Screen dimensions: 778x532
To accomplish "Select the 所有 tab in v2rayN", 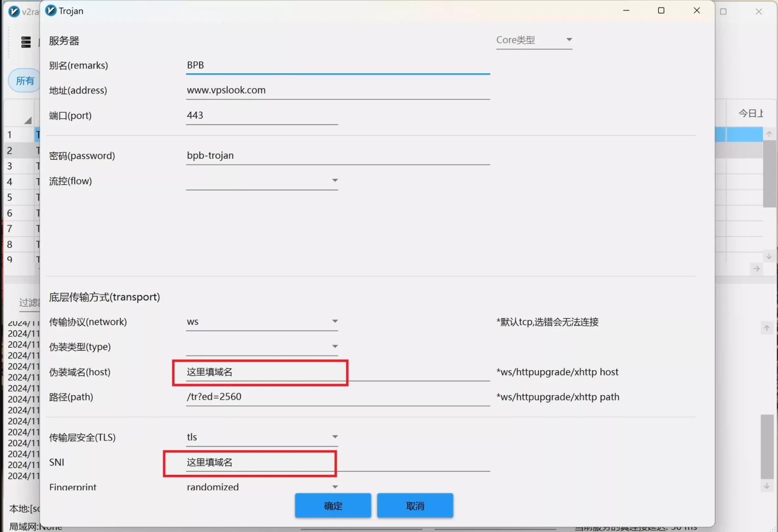I will point(25,80).
